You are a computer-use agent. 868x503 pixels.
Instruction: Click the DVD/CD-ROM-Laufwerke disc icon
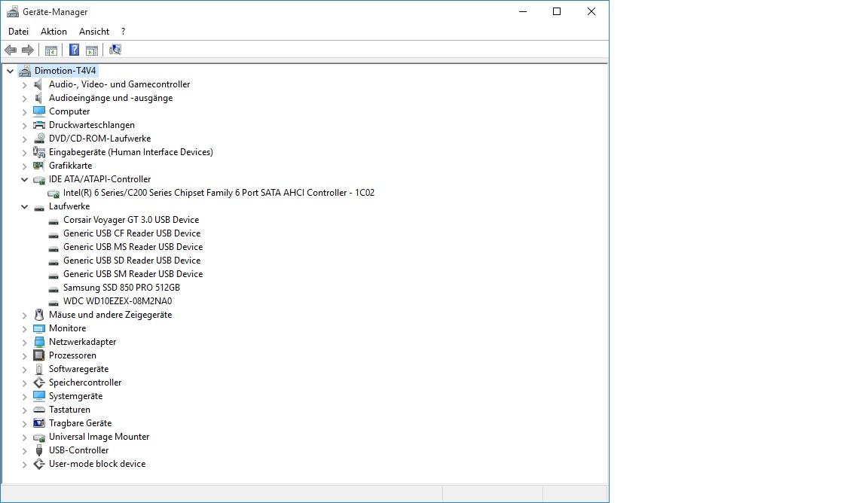(38, 139)
